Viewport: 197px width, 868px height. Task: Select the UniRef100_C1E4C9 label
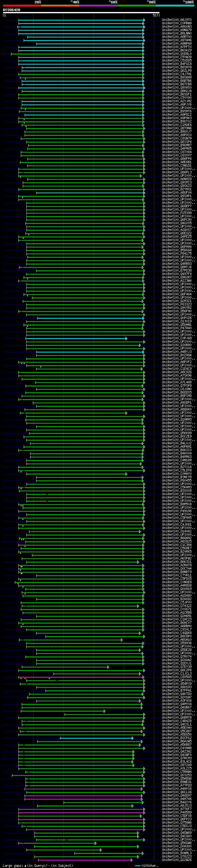(x=177, y=369)
